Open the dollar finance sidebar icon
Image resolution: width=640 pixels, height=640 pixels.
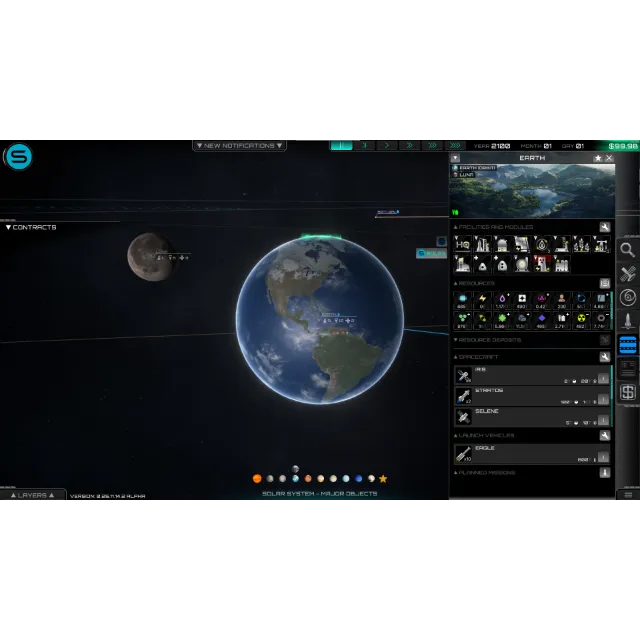coord(627,392)
